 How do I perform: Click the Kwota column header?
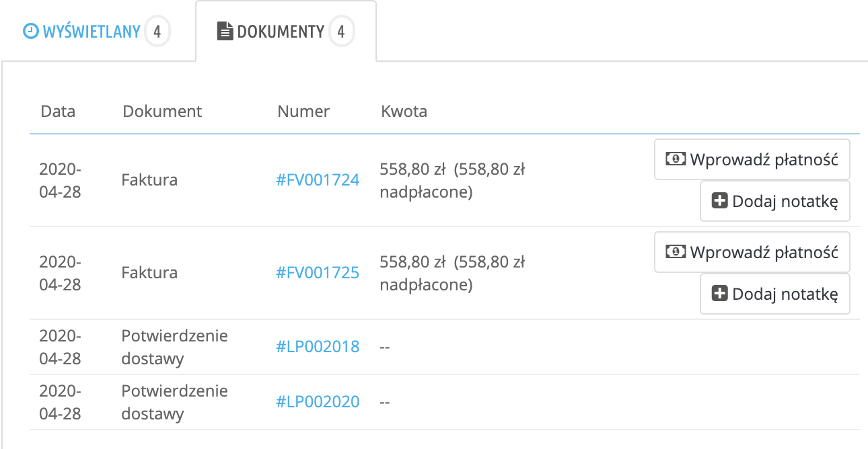coord(404,111)
